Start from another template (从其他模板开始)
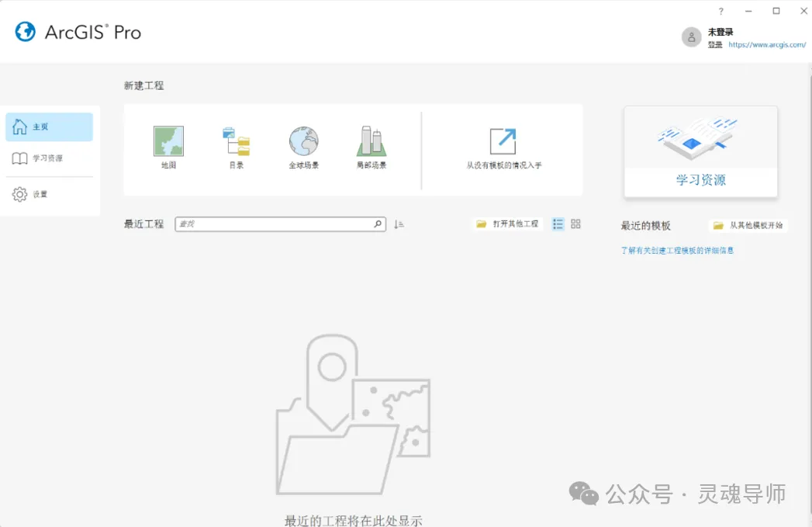 tap(749, 225)
